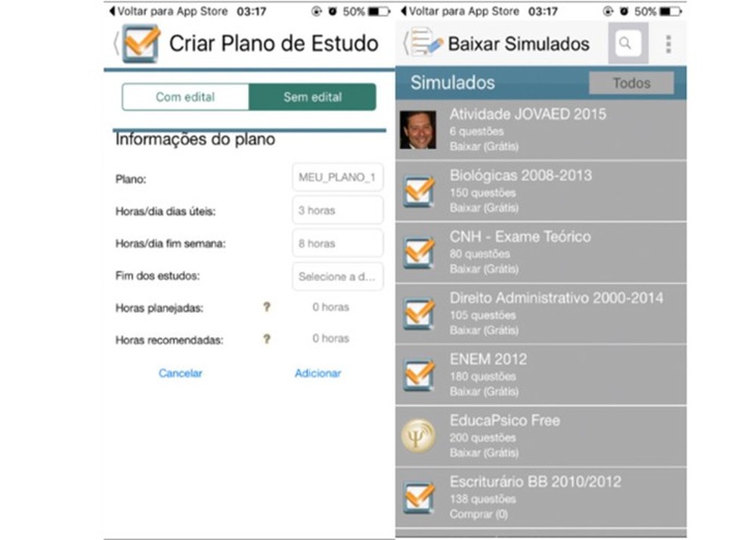Click the ENEM 2012 checkmark icon
The image size is (756, 540).
click(x=419, y=375)
